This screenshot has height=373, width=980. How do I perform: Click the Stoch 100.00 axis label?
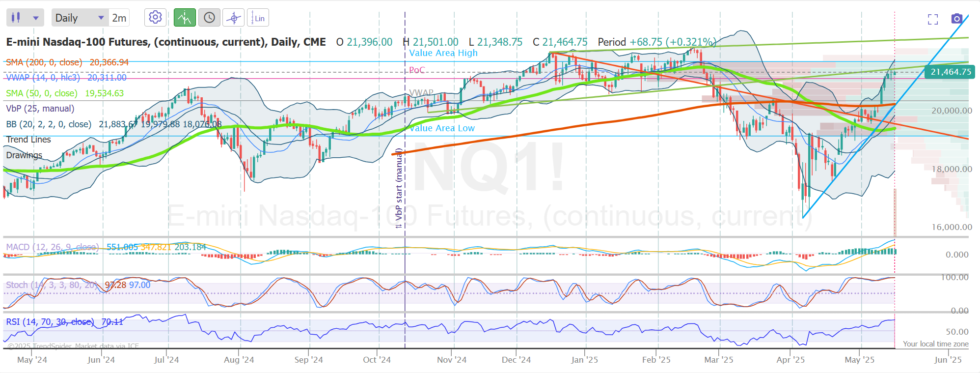pos(954,277)
